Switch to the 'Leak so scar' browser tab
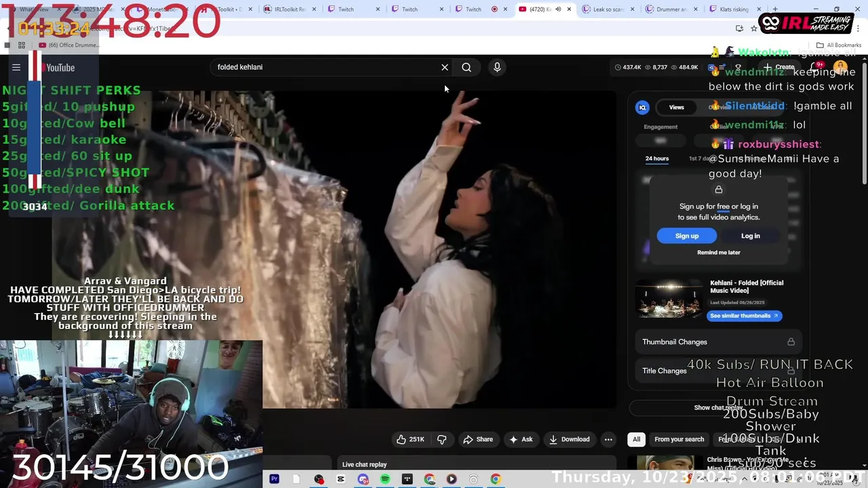This screenshot has width=868, height=488. 608,9
